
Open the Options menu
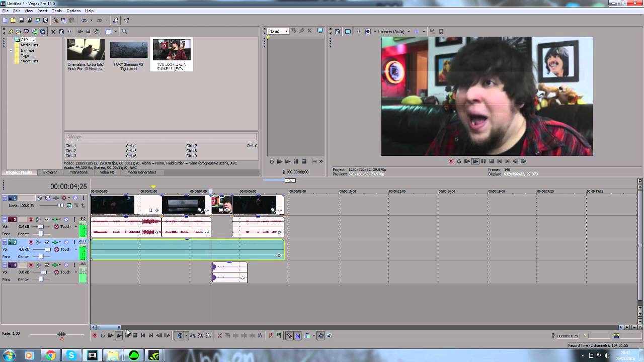click(x=73, y=11)
